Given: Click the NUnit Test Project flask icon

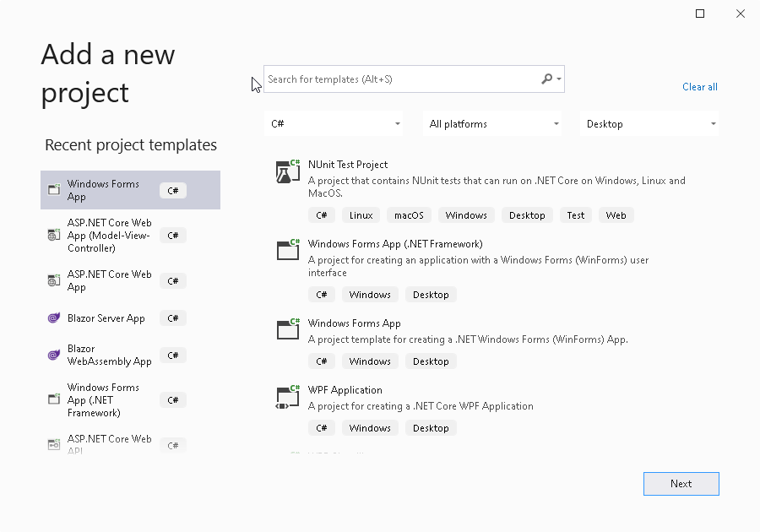Looking at the screenshot, I should click(288, 171).
